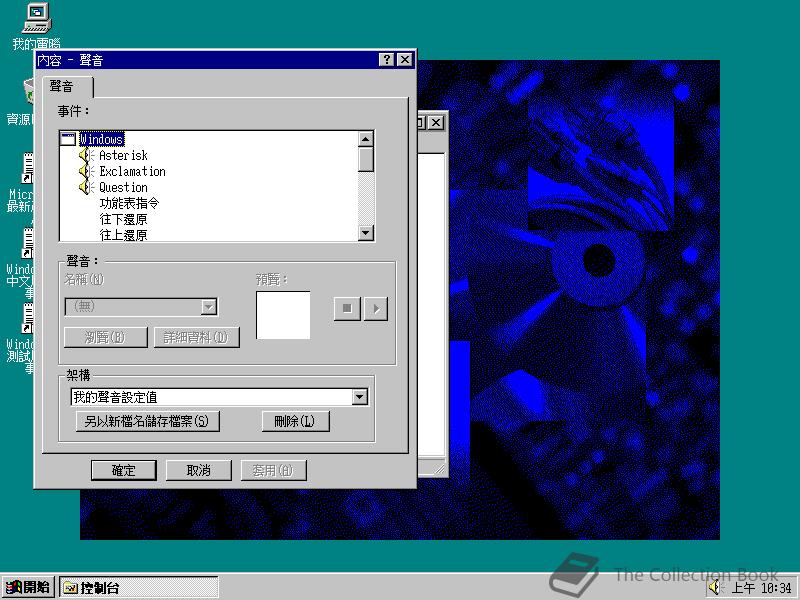The image size is (800, 600).
Task: Click speaker icon beside Asterisk
Action: pyautogui.click(x=87, y=155)
